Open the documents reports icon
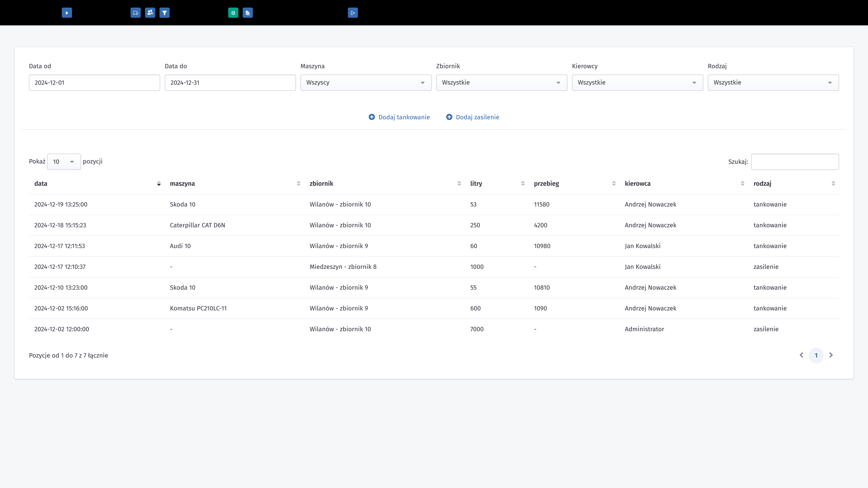The width and height of the screenshot is (868, 488). coord(248,13)
